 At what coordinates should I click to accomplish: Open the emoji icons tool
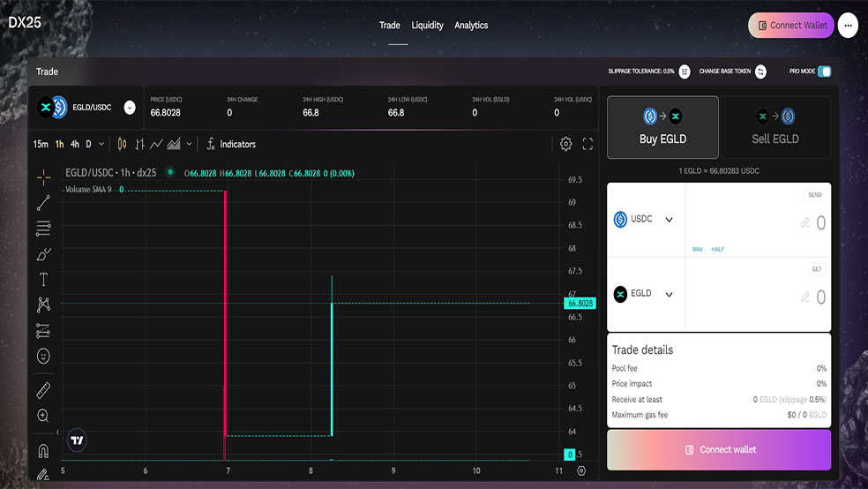(44, 356)
